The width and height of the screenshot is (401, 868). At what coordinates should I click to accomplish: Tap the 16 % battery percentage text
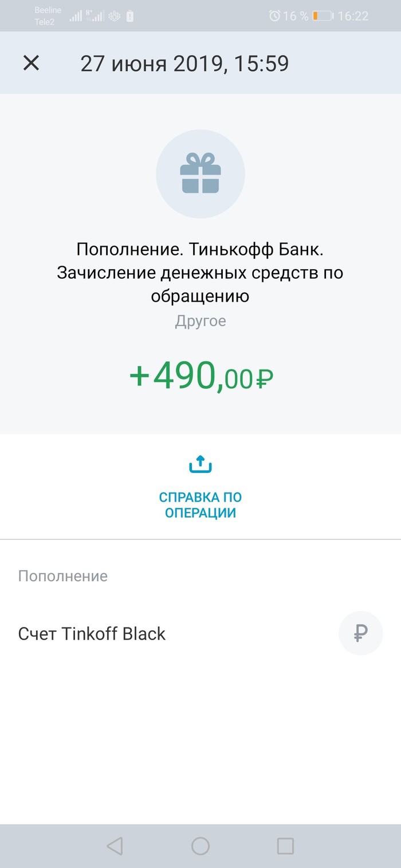[x=296, y=16]
